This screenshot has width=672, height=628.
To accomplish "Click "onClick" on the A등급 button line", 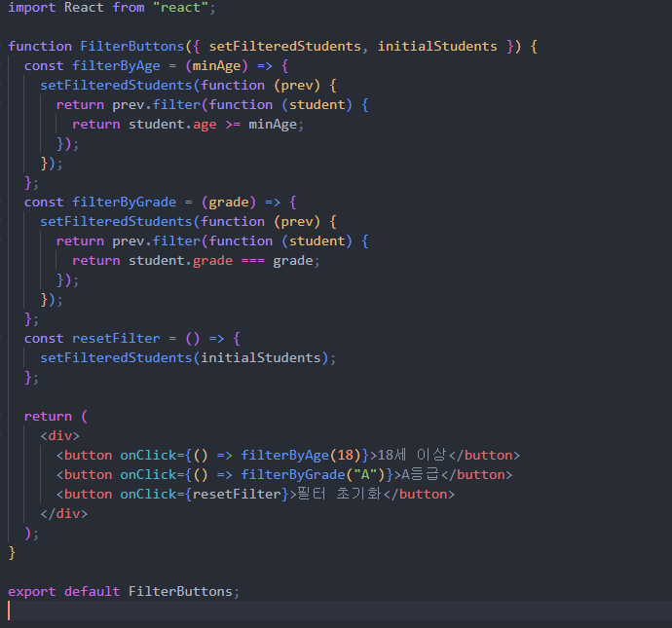I will point(148,474).
